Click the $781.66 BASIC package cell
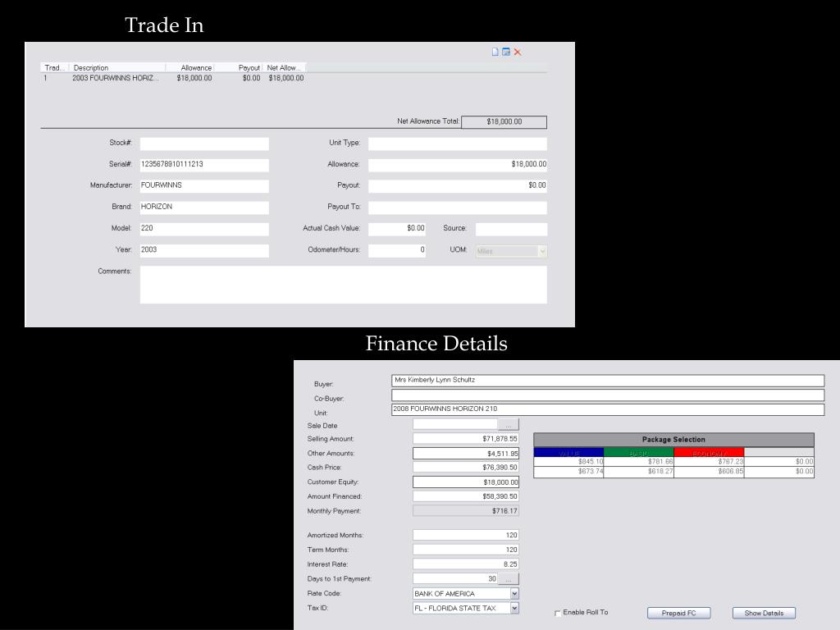The height and width of the screenshot is (630, 840). pyautogui.click(x=638, y=462)
